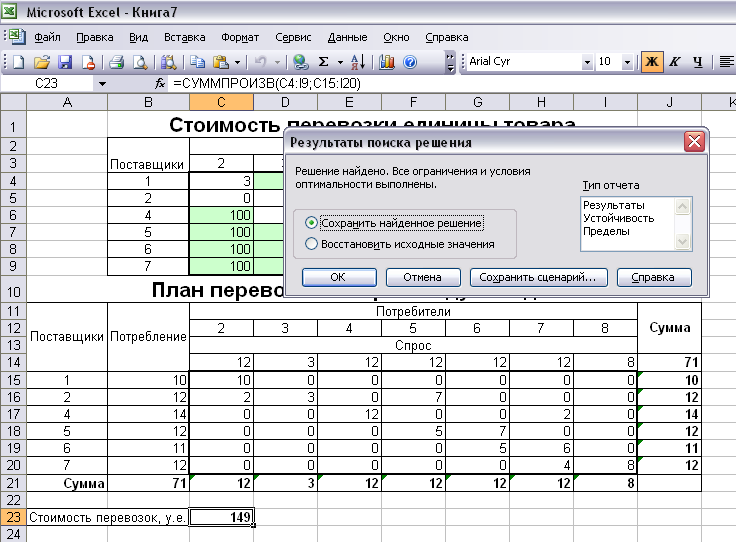
Task: Select column J header
Action: (669, 102)
